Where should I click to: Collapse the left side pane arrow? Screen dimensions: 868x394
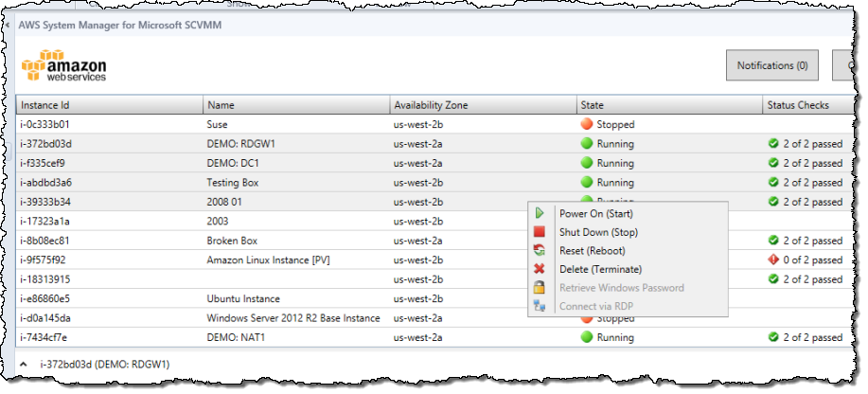coord(8,26)
